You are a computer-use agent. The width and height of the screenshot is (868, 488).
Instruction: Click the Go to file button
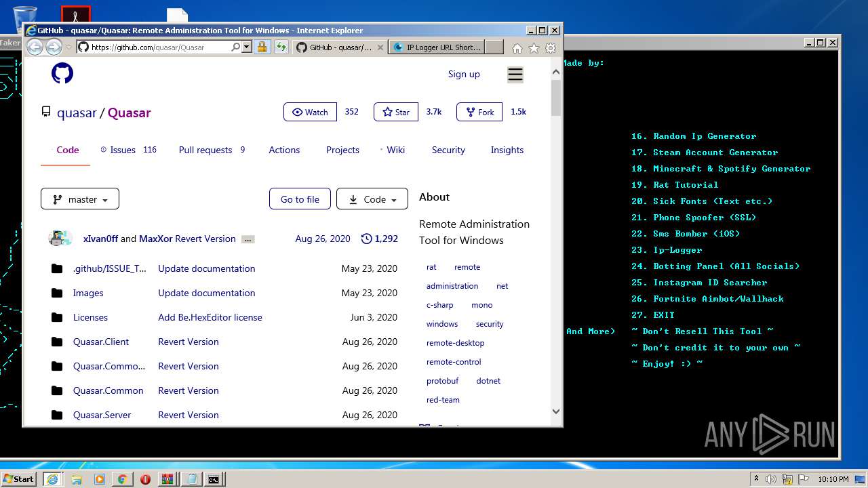(x=300, y=199)
